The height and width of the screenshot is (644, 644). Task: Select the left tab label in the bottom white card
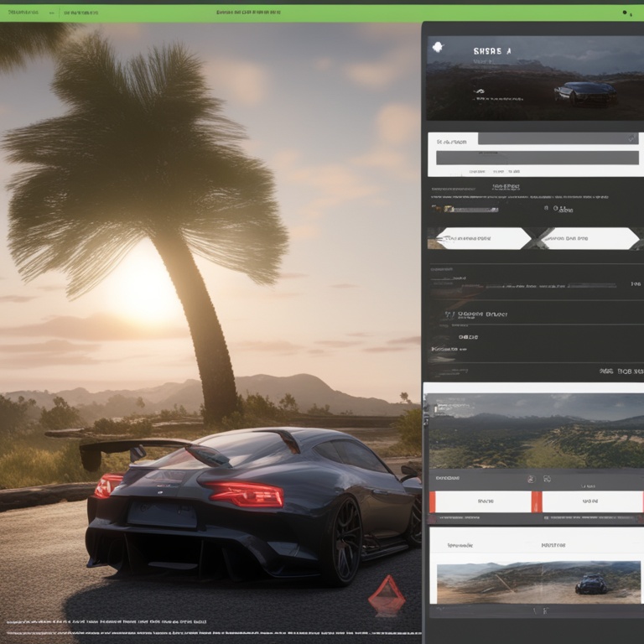coord(460,545)
